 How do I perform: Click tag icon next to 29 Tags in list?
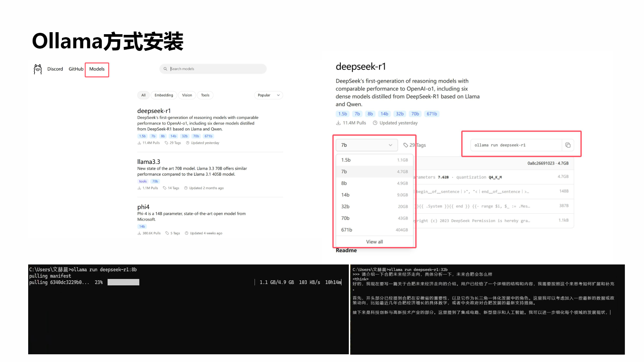point(166,143)
